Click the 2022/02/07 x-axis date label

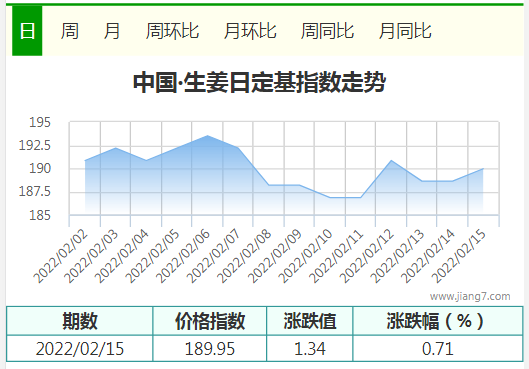click(x=214, y=256)
